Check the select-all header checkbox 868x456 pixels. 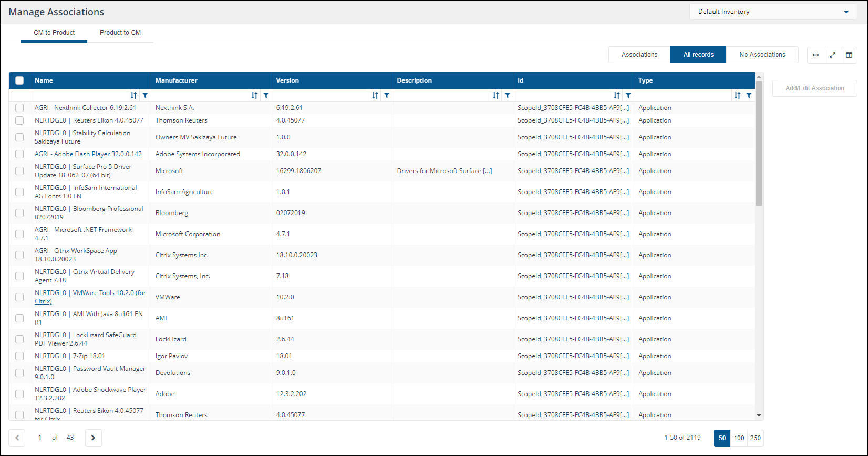tap(19, 80)
